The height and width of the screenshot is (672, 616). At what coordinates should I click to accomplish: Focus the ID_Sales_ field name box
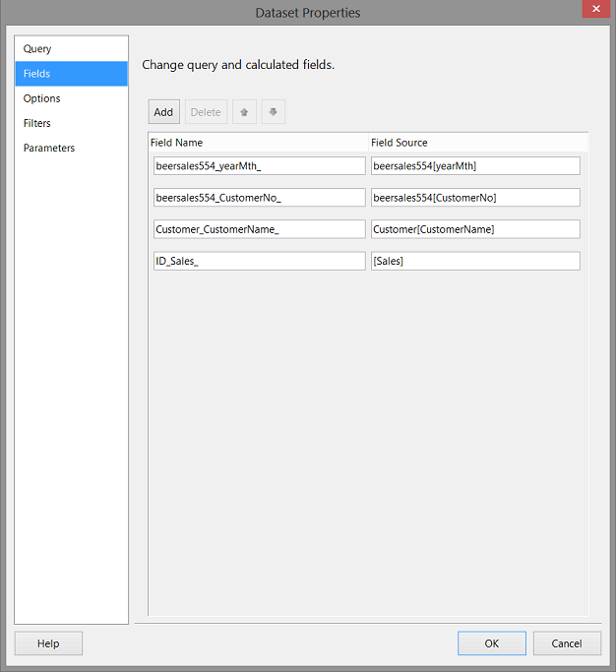tap(259, 261)
